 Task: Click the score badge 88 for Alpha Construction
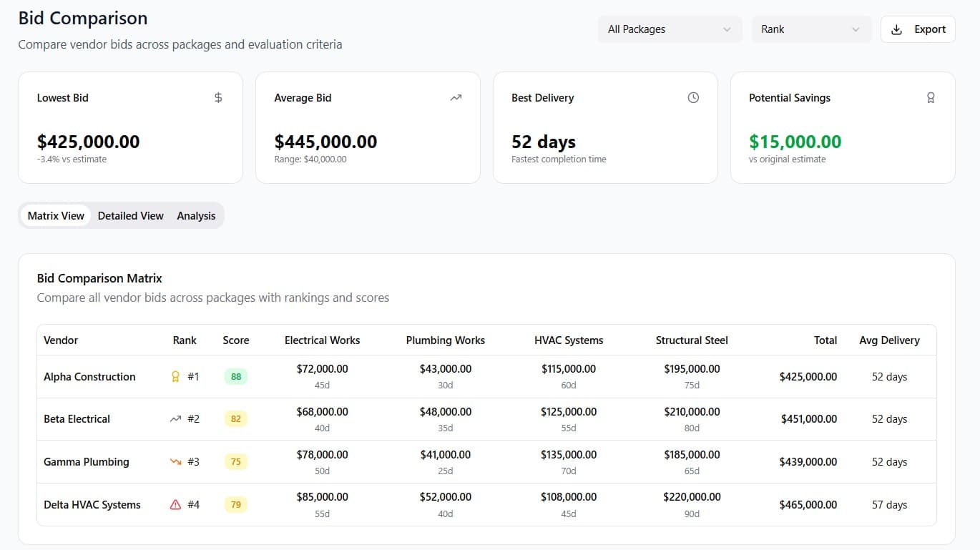236,377
